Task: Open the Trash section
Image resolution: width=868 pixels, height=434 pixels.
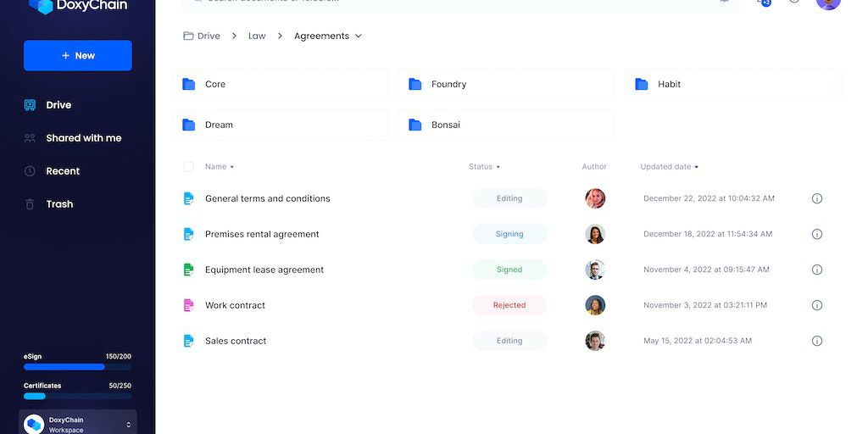Action: 59,204
